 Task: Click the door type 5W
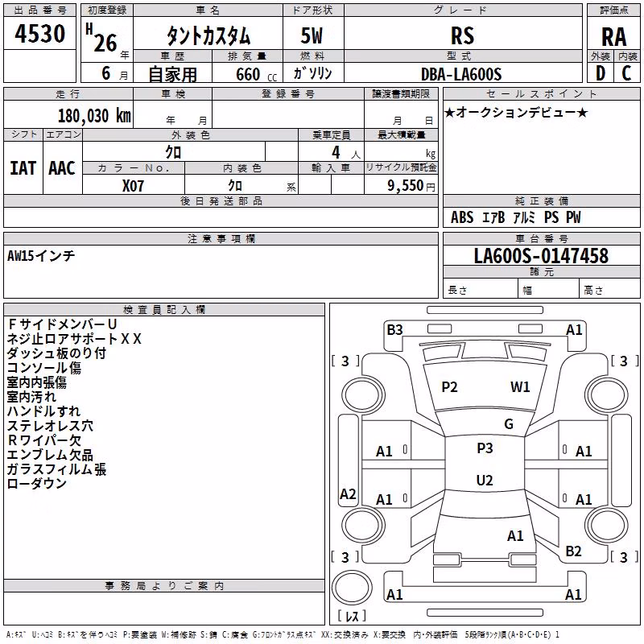[312, 35]
